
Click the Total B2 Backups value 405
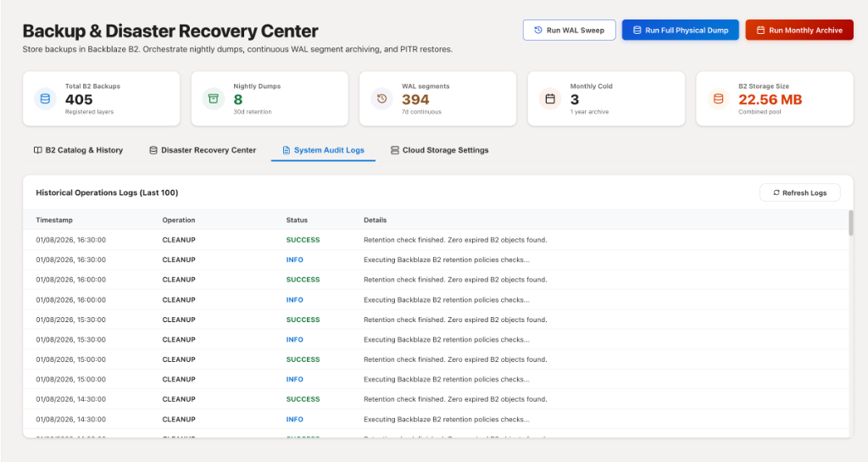click(x=79, y=99)
